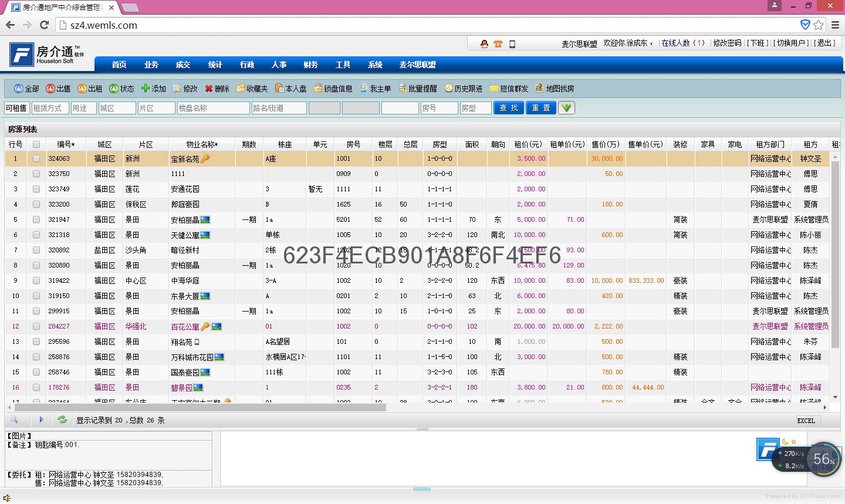Click the 修改密码 link
This screenshot has width=845, height=504.
tap(728, 43)
